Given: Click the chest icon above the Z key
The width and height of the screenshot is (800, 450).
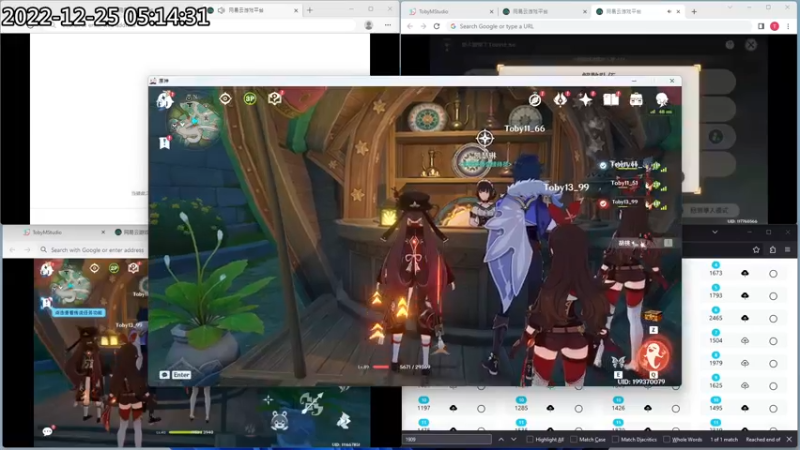Looking at the screenshot, I should click(653, 316).
